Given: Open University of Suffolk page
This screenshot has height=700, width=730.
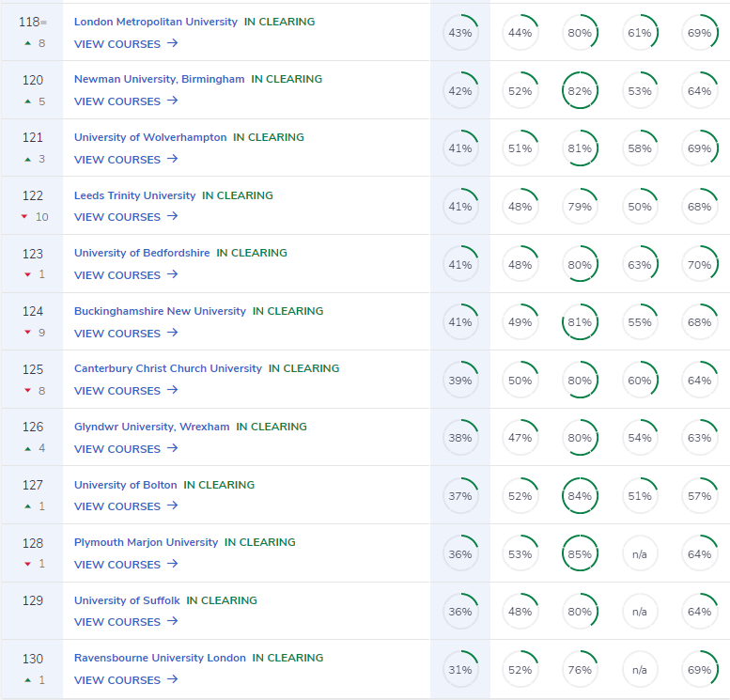Looking at the screenshot, I should (127, 600).
